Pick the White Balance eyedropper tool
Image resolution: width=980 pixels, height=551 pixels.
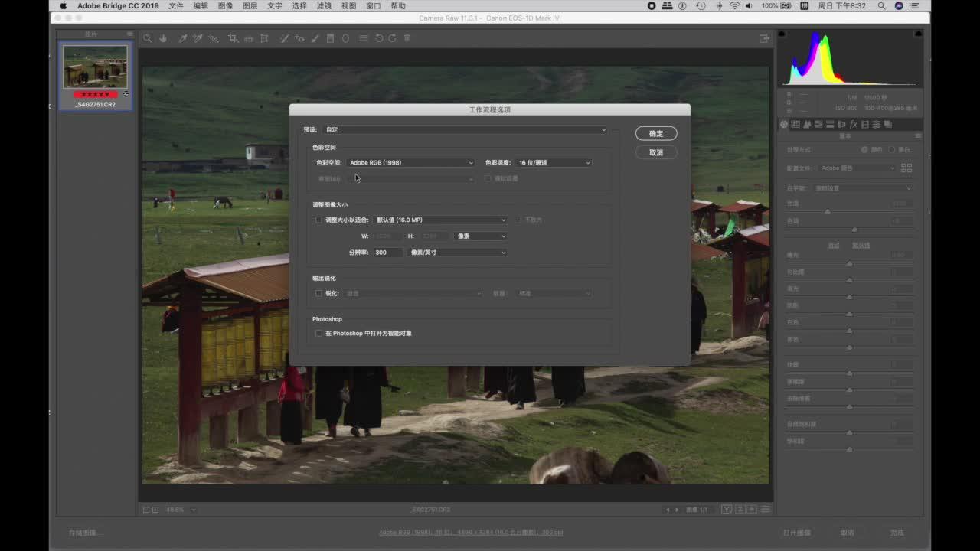click(x=183, y=38)
